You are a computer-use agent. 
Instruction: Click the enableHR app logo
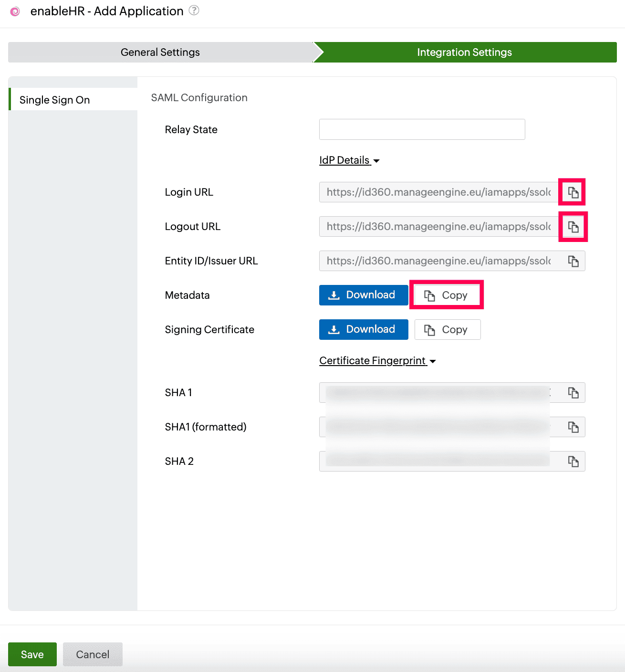pos(15,11)
